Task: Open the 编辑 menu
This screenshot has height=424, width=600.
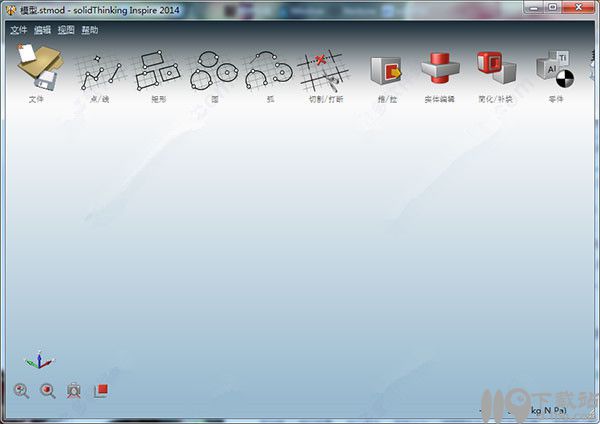Action: (42, 30)
